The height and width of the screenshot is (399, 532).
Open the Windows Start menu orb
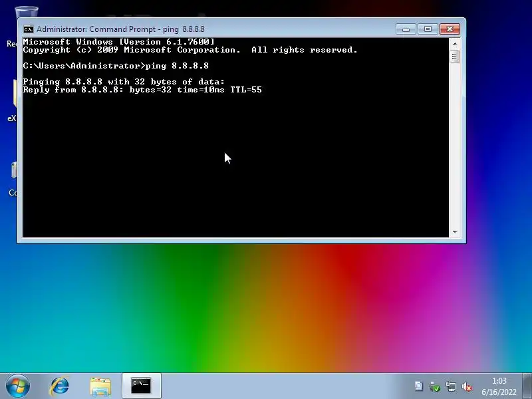[18, 386]
